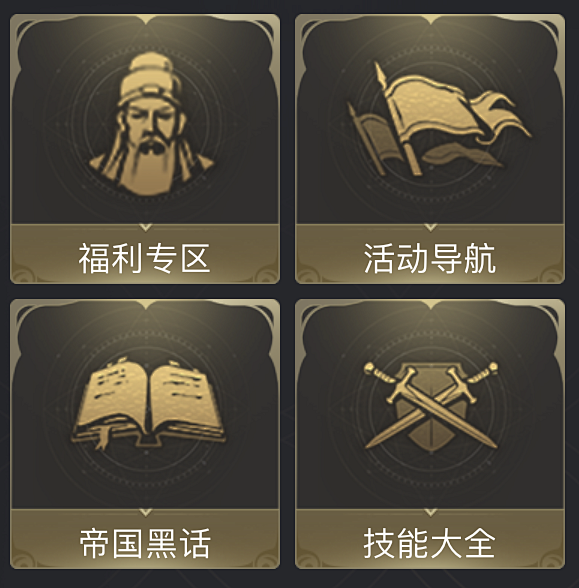Click the gold label banner behind 福利专区
Image resolution: width=579 pixels, height=588 pixels.
click(x=145, y=254)
